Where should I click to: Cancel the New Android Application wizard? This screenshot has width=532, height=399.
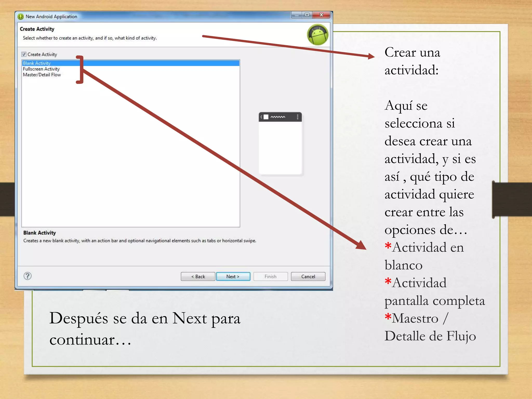[x=308, y=276]
